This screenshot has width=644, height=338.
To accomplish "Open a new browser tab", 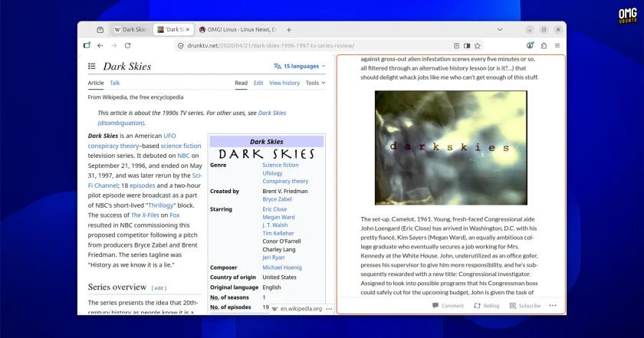I will [289, 30].
